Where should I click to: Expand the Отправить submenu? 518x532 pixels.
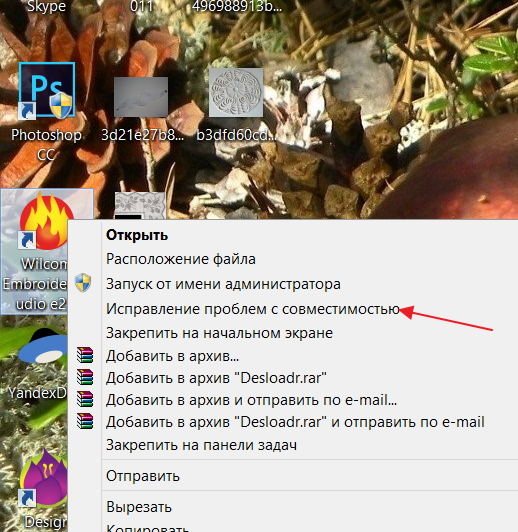143,476
